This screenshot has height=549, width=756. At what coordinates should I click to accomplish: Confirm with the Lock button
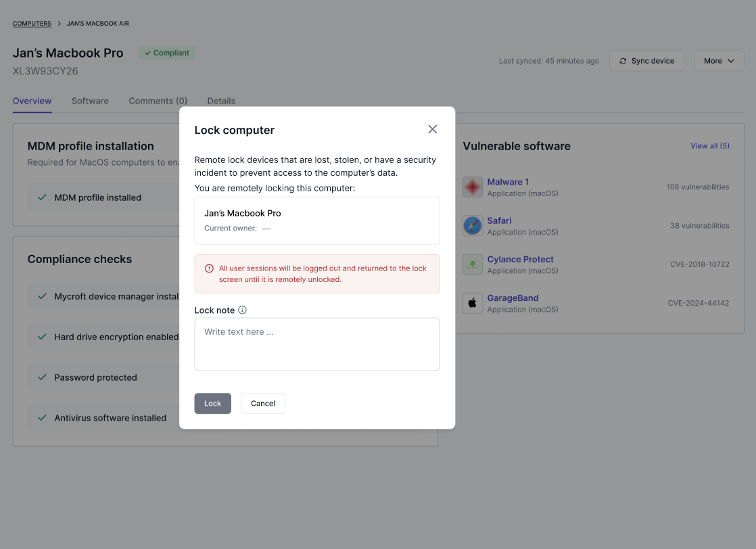point(212,404)
